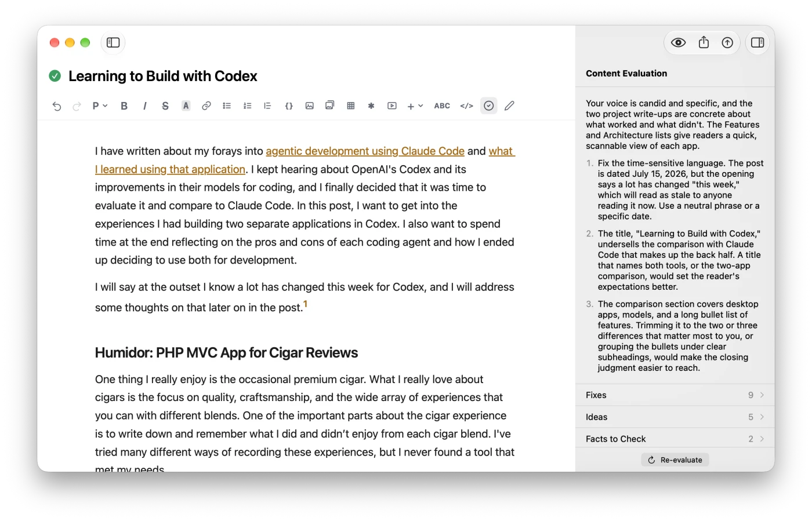Click the heading 'Humidor: PHP MVC App for Cigar Reviews'

226,353
